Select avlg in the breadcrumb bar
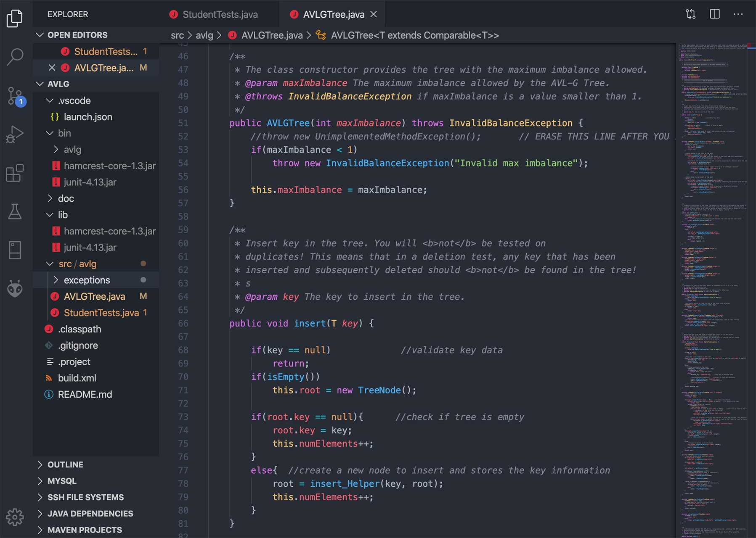The image size is (756, 538). click(204, 35)
